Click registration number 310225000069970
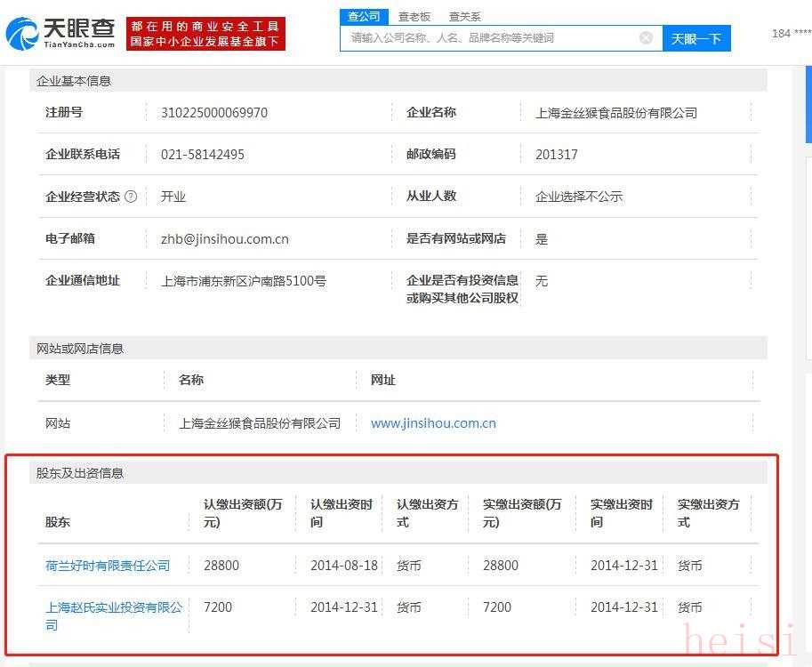812x667 pixels. 214,112
